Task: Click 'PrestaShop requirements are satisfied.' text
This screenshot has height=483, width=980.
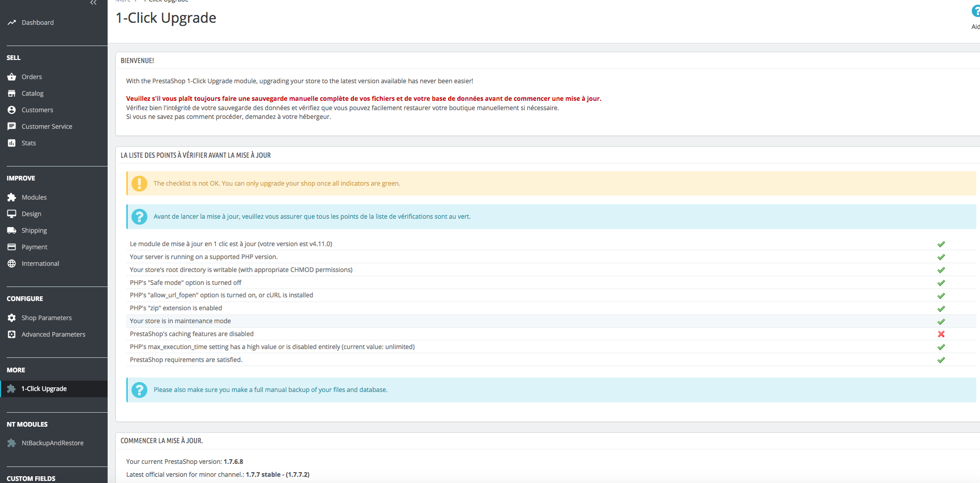Action: pos(186,360)
